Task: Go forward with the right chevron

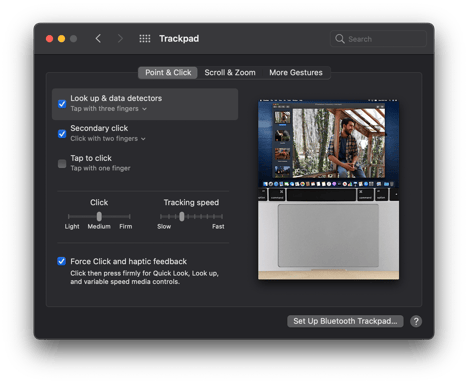Action: tap(120, 39)
